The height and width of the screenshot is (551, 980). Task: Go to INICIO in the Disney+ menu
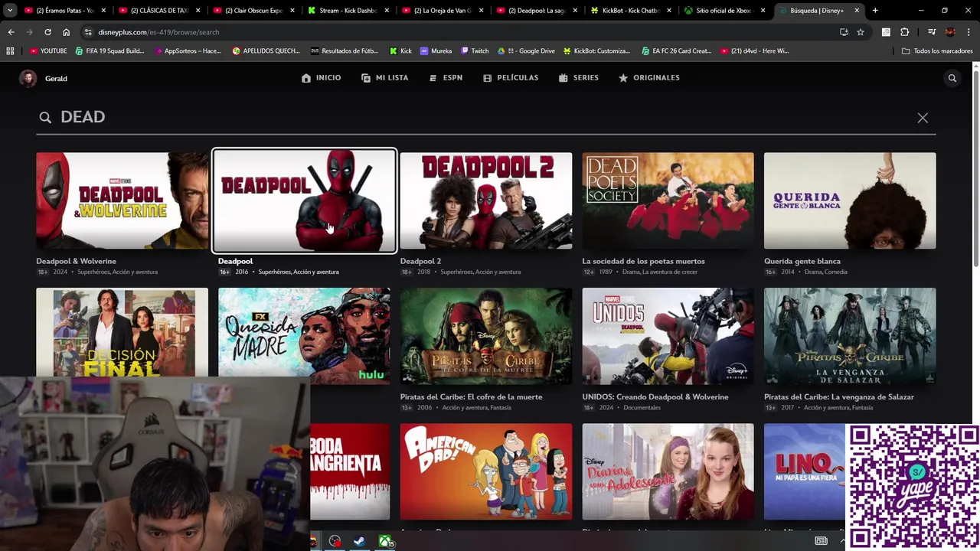click(x=322, y=78)
